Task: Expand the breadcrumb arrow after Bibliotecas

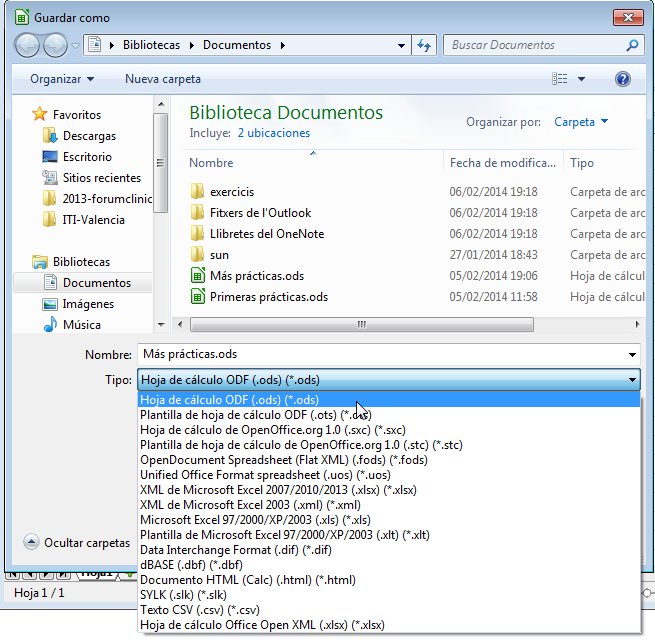Action: pos(192,45)
